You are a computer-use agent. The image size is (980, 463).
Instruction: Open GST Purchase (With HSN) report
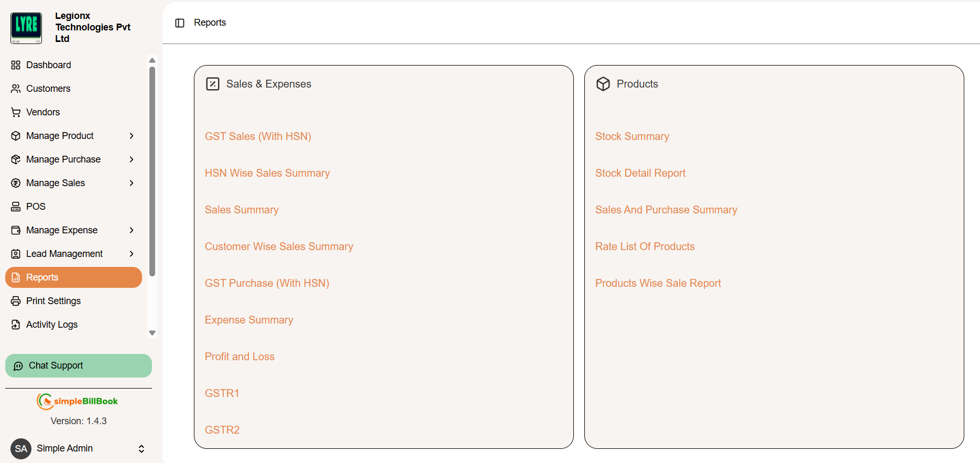click(x=267, y=283)
